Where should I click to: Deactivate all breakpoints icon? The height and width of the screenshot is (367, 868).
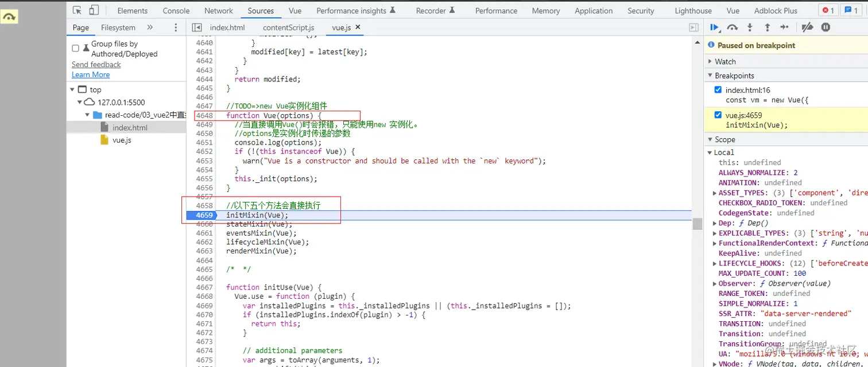[x=807, y=27]
